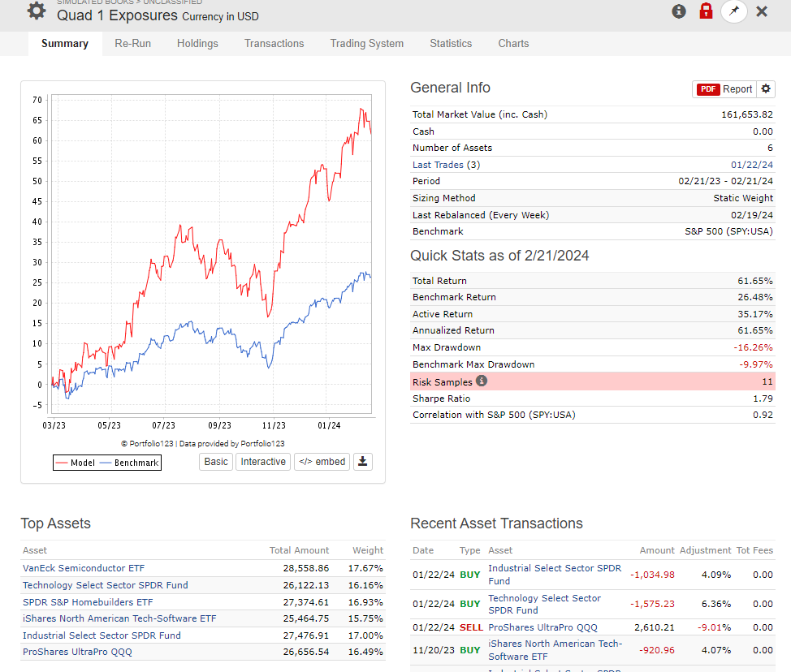Open report settings gear next to PDF Report
This screenshot has width=791, height=672.
766,88
